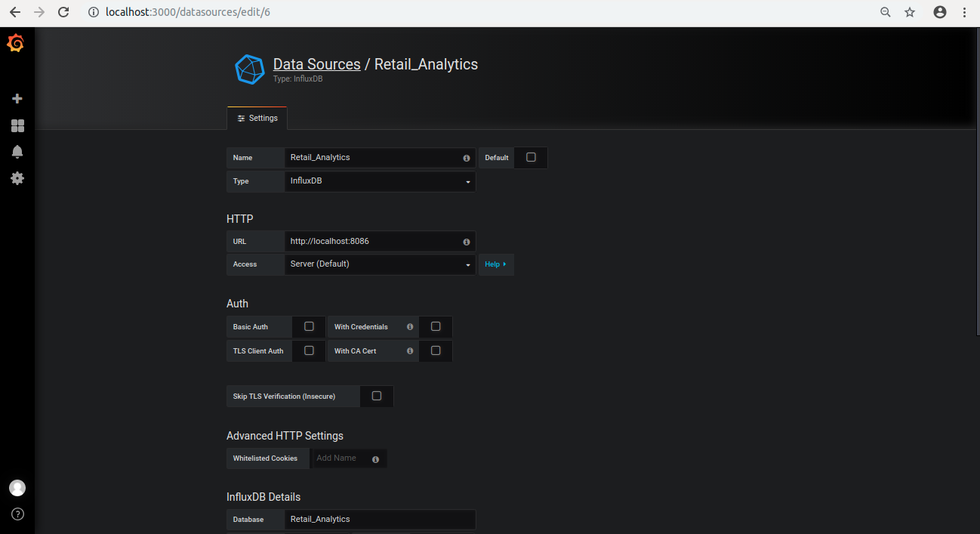This screenshot has width=980, height=534.
Task: View site information icon in address bar
Action: click(x=94, y=12)
